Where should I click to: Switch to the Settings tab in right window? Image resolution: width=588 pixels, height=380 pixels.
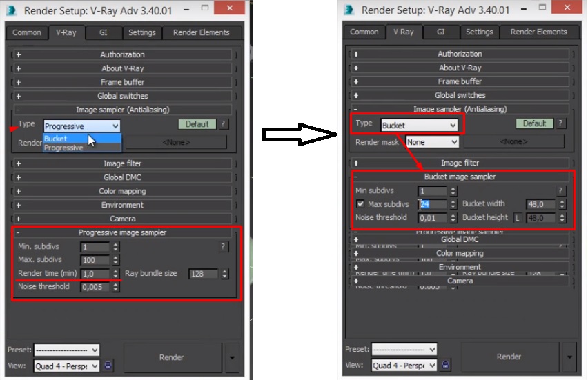coord(479,32)
